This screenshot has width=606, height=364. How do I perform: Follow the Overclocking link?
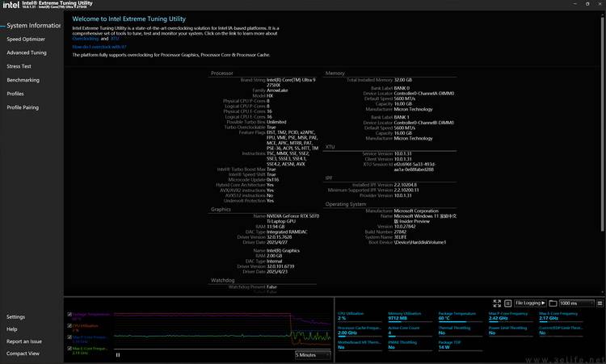pyautogui.click(x=86, y=39)
